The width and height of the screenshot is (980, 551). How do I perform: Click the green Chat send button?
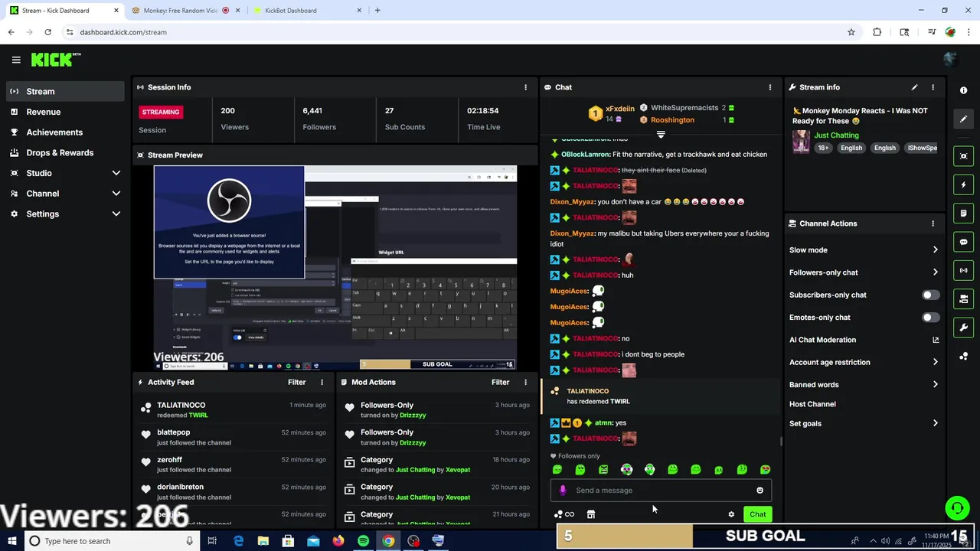(757, 514)
